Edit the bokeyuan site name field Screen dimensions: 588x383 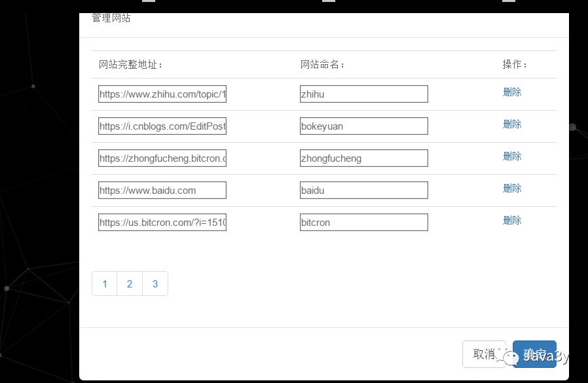tap(364, 126)
